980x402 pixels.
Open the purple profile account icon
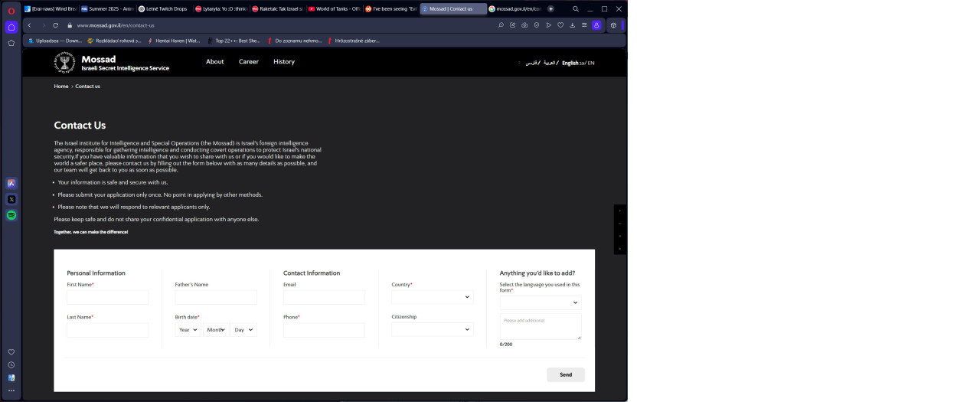596,25
